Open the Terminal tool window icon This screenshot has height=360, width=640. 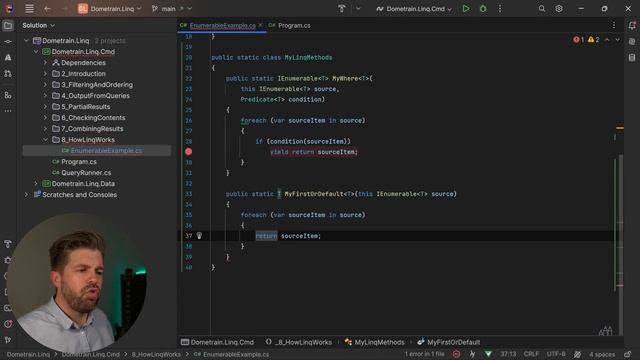tap(8, 308)
